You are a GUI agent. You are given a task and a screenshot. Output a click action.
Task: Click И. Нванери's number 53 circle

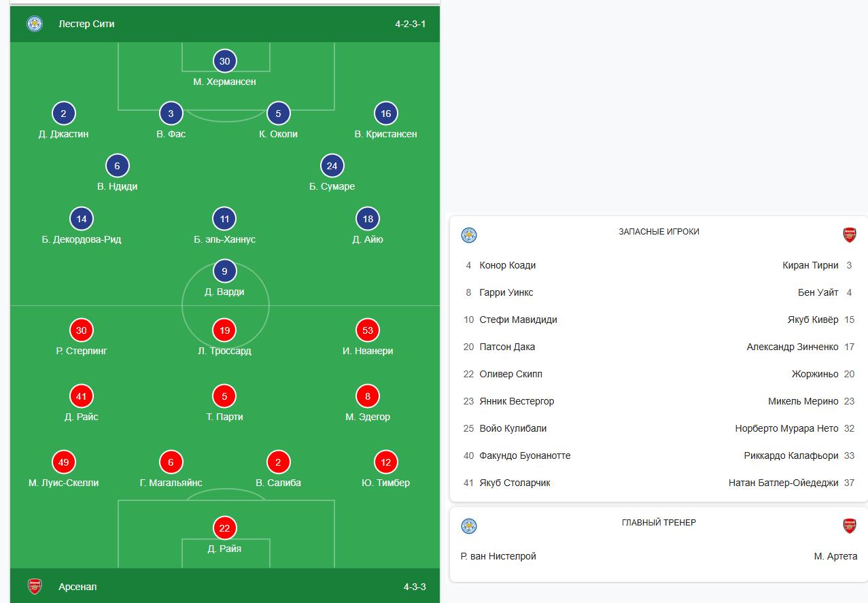[x=368, y=331]
